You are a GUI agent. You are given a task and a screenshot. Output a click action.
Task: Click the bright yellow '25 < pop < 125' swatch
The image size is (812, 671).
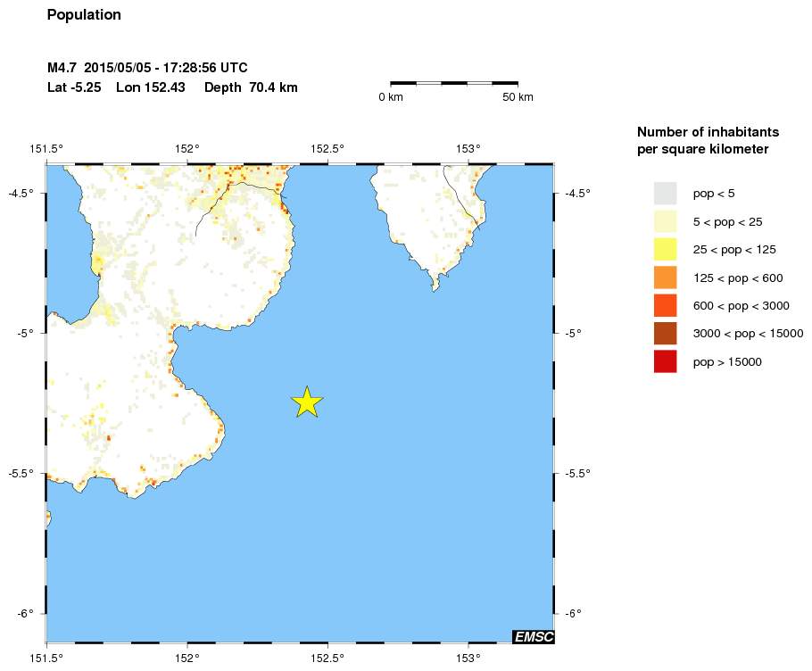pos(665,249)
